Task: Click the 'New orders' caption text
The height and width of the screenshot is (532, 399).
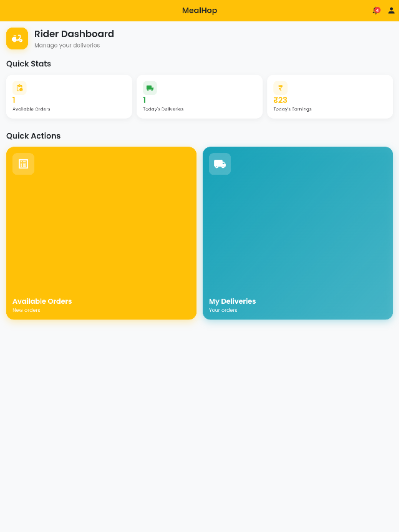Action: (x=26, y=310)
